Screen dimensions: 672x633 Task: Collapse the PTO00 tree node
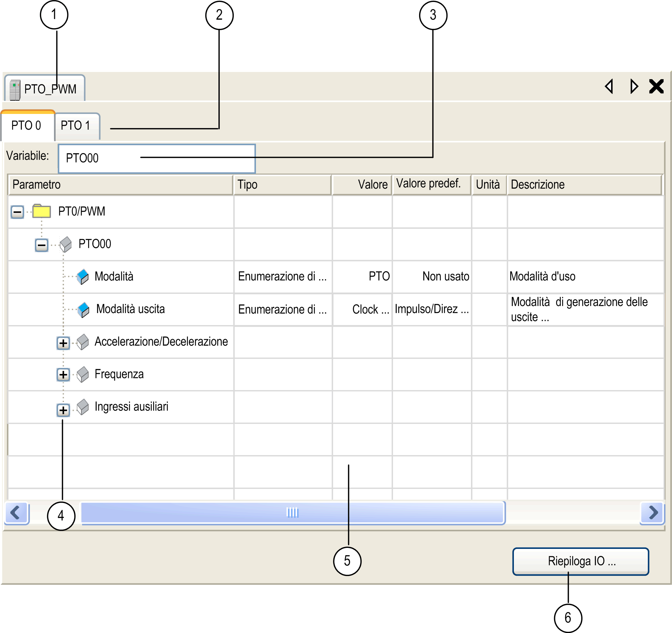[42, 245]
